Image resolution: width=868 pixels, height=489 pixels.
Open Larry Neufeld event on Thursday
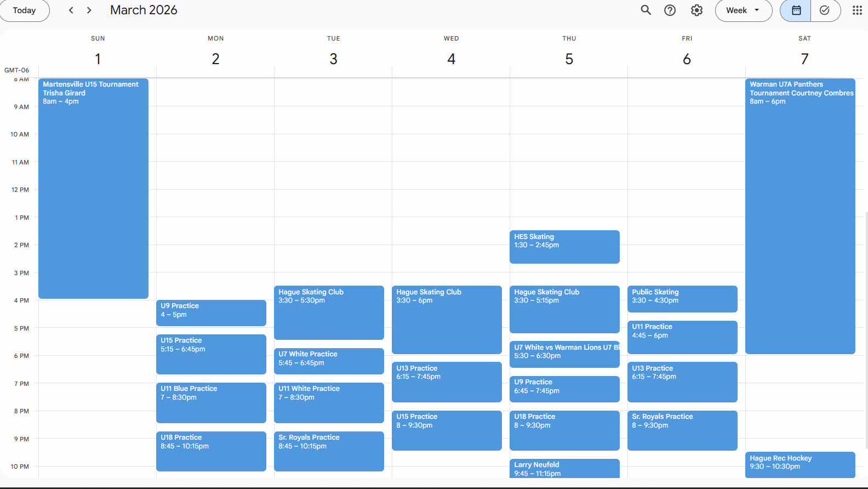564,469
